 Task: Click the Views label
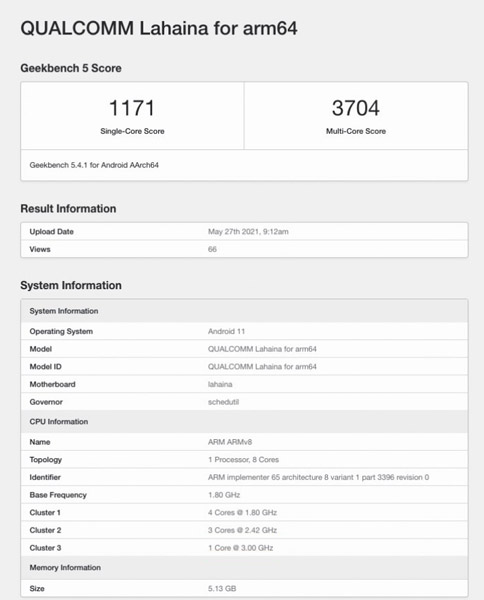pyautogui.click(x=40, y=249)
